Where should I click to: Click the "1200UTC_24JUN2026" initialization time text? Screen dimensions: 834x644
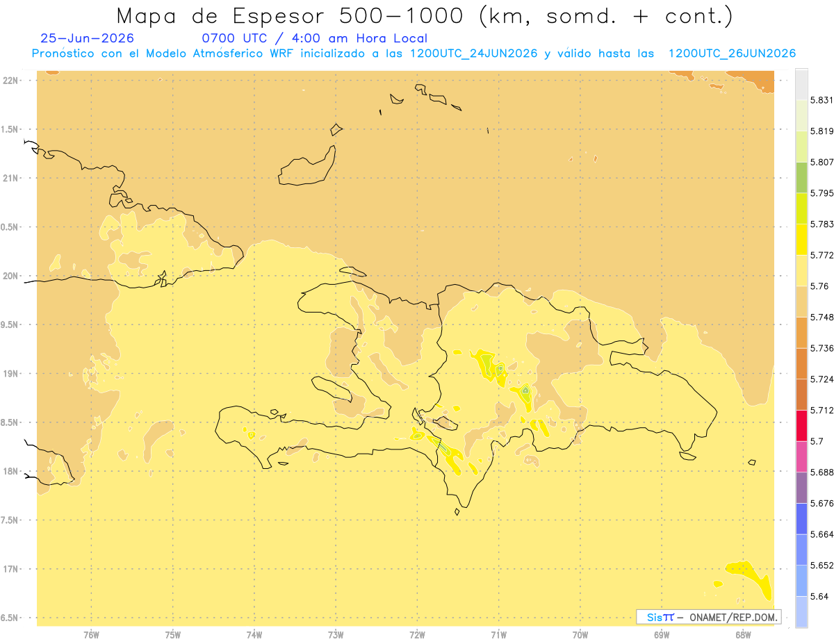click(473, 53)
